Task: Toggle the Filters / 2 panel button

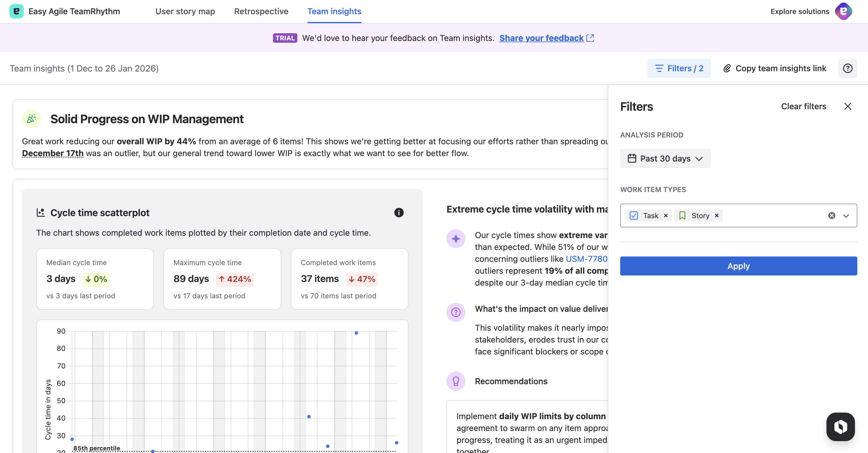Action: (678, 69)
